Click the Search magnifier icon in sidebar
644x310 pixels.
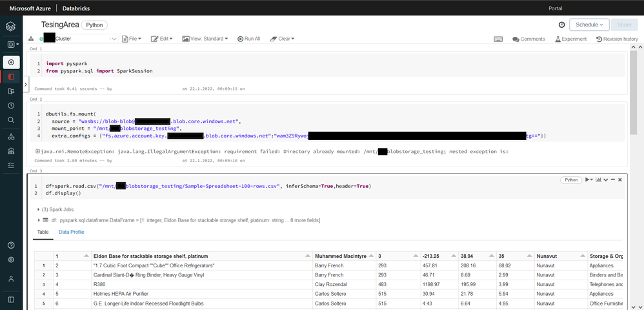[11, 120]
